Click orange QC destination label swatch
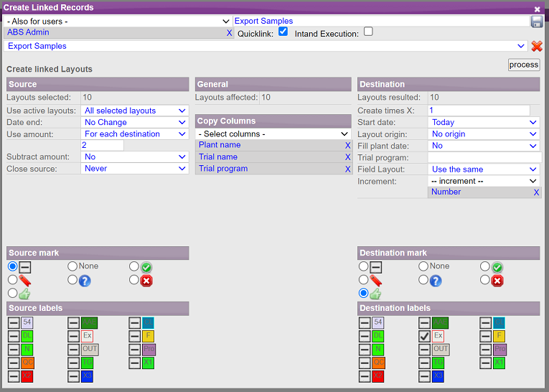 (378, 363)
